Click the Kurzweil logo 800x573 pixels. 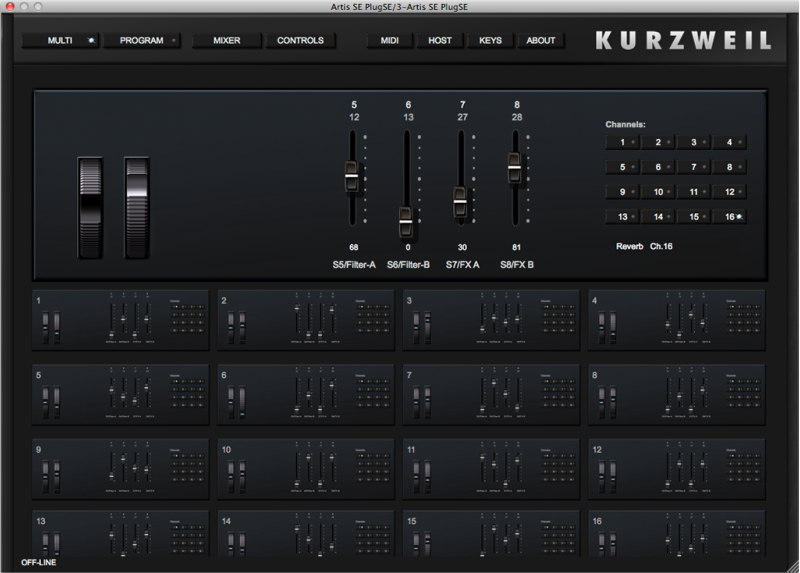683,41
